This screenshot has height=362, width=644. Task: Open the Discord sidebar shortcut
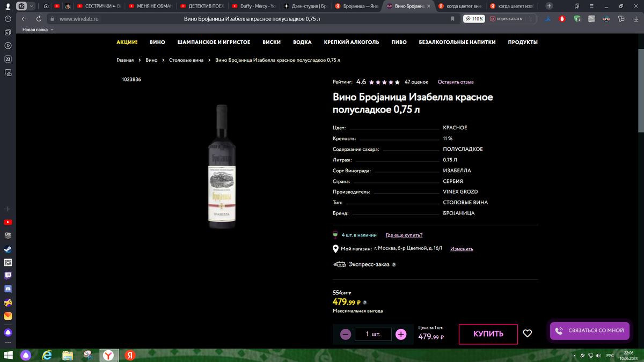(x=8, y=289)
